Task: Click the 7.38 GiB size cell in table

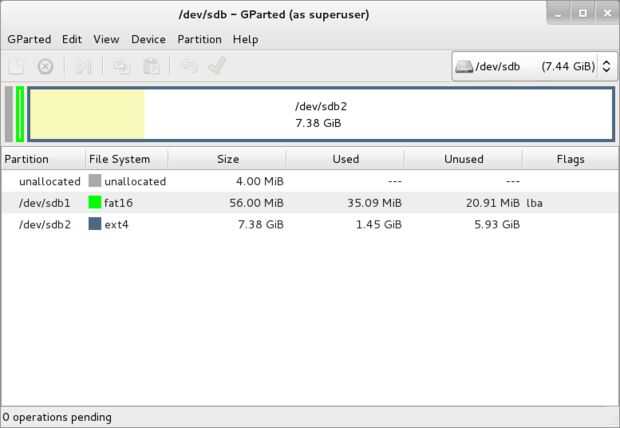Action: (261, 225)
